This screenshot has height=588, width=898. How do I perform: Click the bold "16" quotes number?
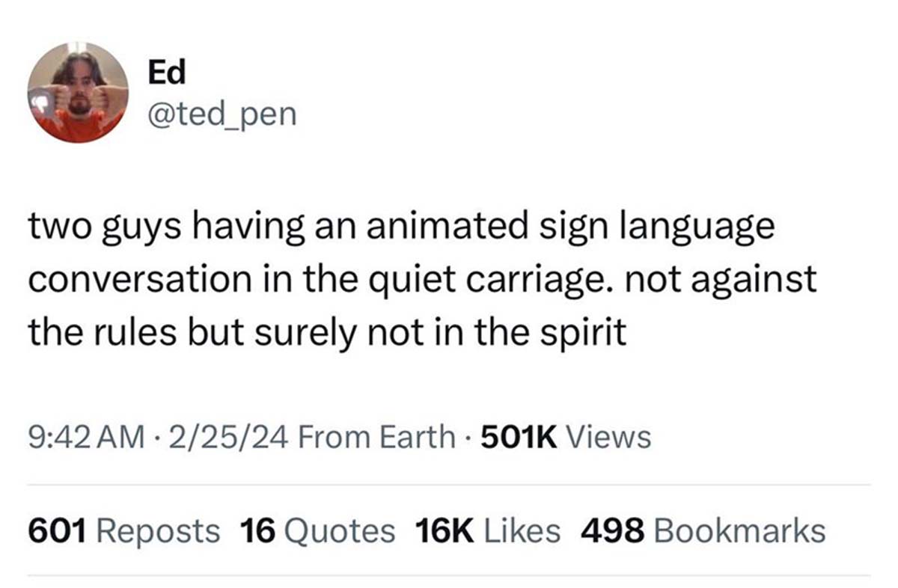(257, 531)
